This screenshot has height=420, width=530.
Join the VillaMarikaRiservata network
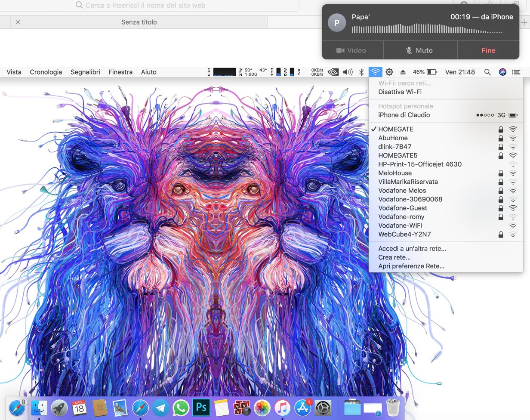(x=446, y=182)
